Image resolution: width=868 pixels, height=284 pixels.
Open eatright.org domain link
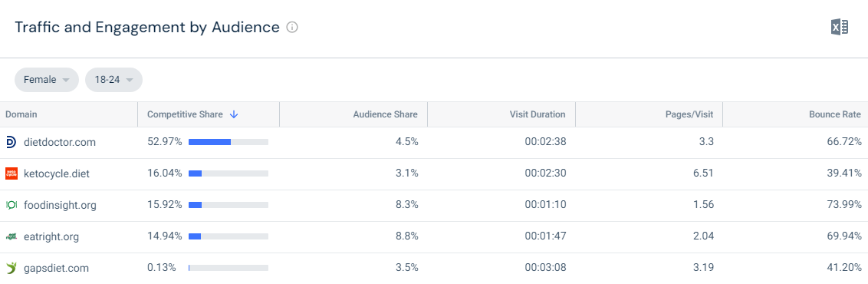51,237
